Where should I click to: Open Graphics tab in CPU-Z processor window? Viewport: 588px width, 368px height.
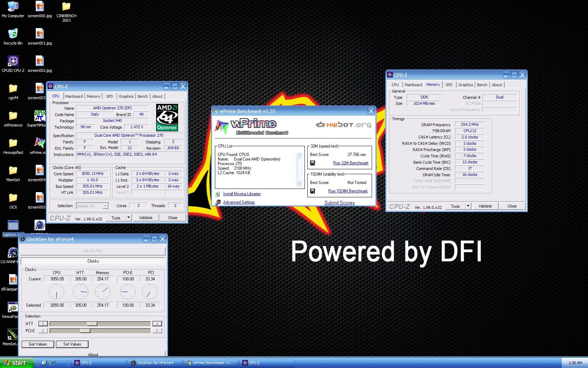(x=126, y=96)
